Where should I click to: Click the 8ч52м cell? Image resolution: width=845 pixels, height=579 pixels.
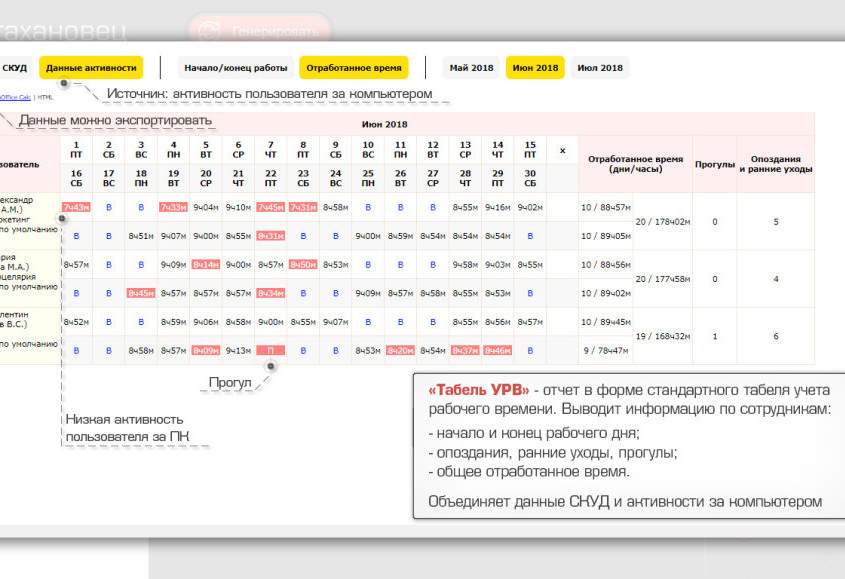click(x=76, y=322)
